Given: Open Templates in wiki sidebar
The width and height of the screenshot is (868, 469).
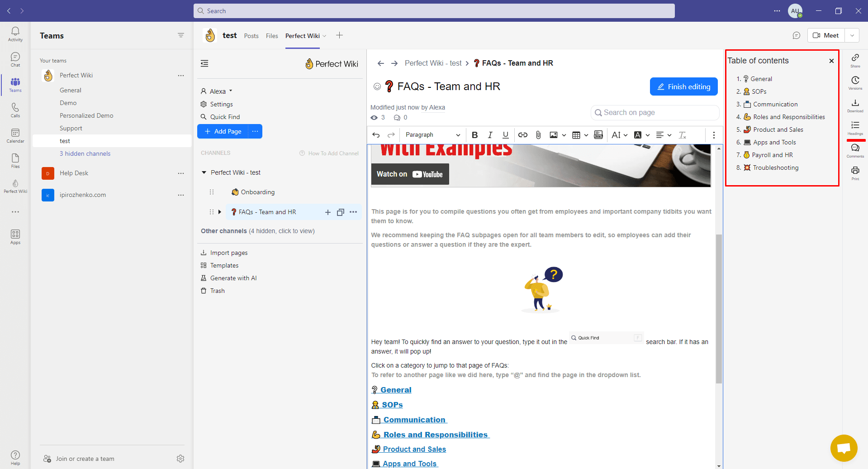Looking at the screenshot, I should [x=219, y=265].
